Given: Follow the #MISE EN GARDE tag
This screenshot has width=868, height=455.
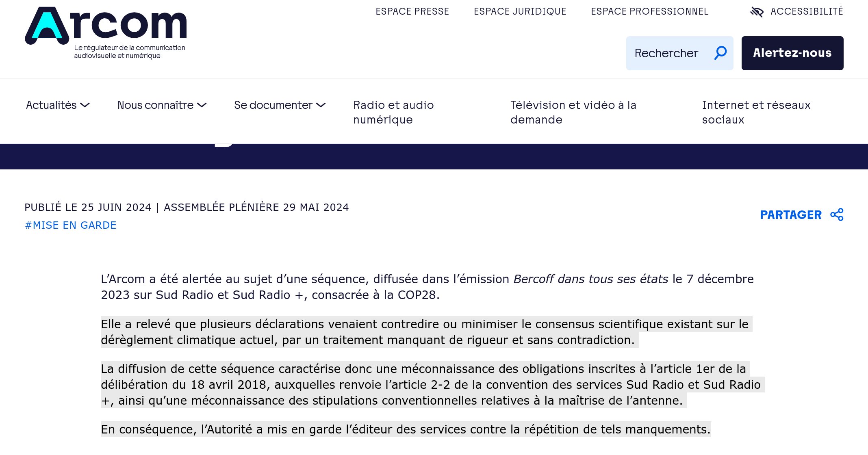Looking at the screenshot, I should (x=71, y=225).
